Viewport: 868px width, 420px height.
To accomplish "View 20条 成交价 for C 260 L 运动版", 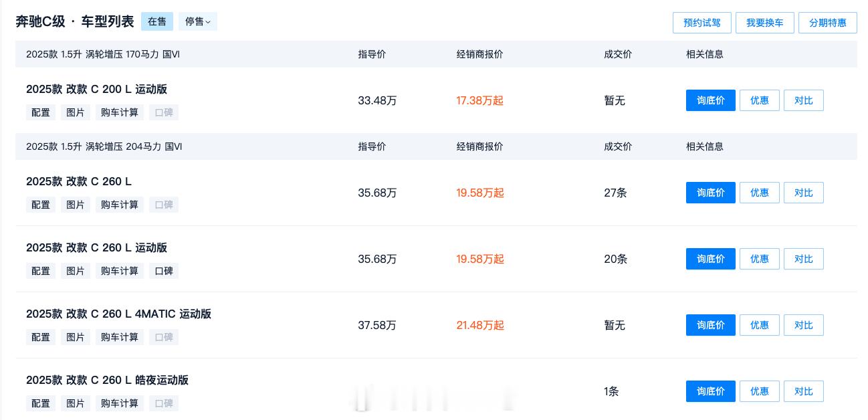I will pos(615,259).
